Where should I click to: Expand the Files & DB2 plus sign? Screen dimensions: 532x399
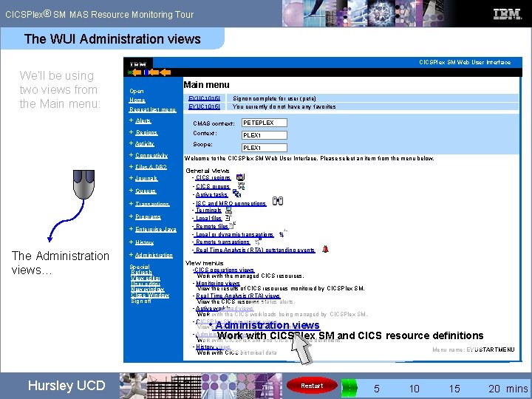[131, 166]
